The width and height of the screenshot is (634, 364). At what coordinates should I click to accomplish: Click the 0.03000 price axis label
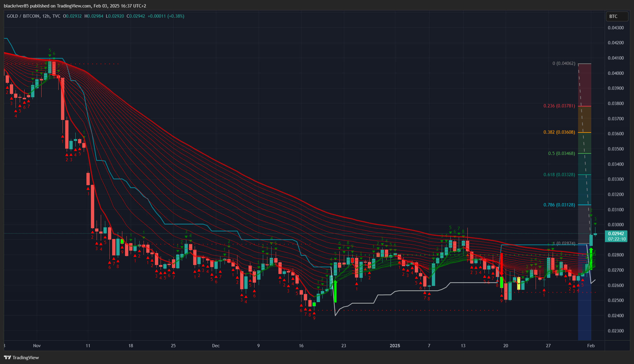click(x=616, y=225)
